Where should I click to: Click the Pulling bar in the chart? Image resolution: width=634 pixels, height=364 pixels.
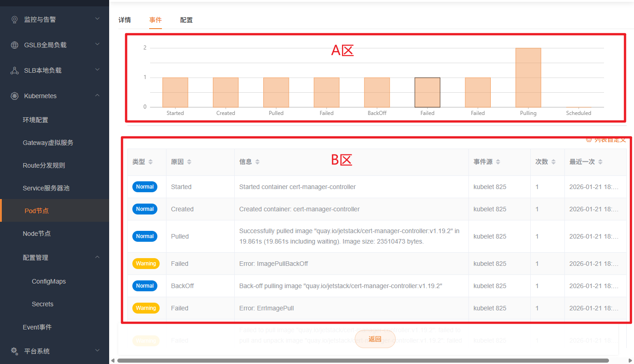tap(528, 77)
